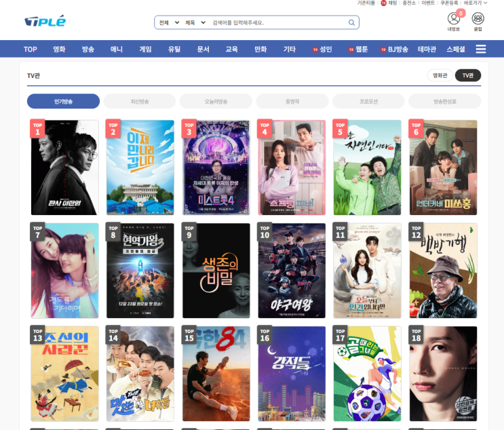This screenshot has height=430, width=504.
Task: Open TOP 18 woman's face poster
Action: (443, 374)
